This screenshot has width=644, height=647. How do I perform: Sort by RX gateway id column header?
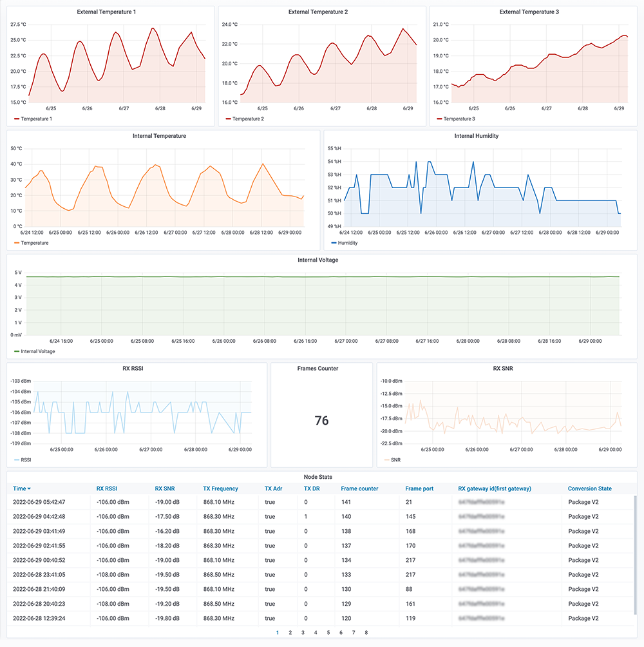coord(495,488)
